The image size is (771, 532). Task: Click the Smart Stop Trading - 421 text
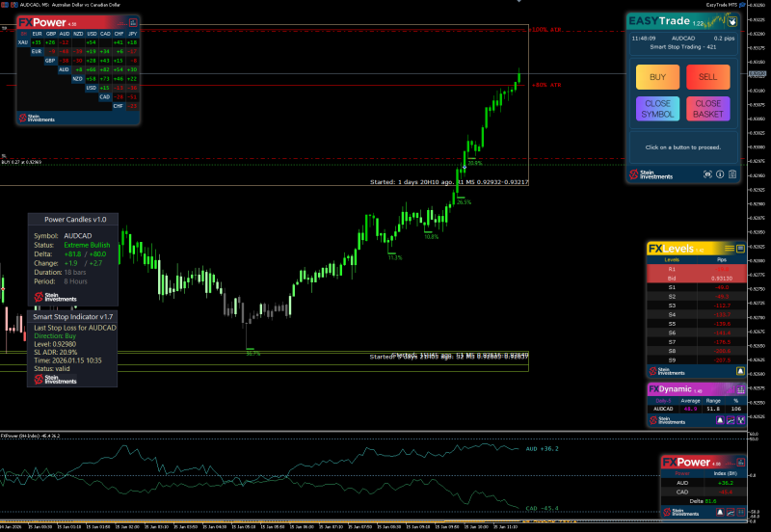point(683,47)
